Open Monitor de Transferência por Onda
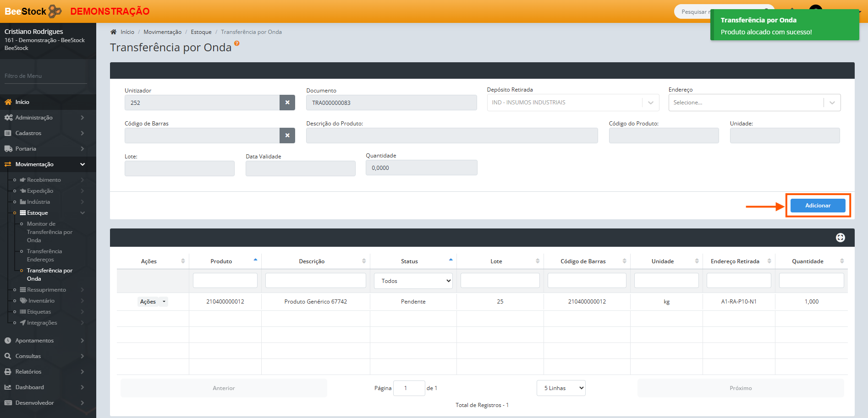The width and height of the screenshot is (868, 418). tap(49, 232)
